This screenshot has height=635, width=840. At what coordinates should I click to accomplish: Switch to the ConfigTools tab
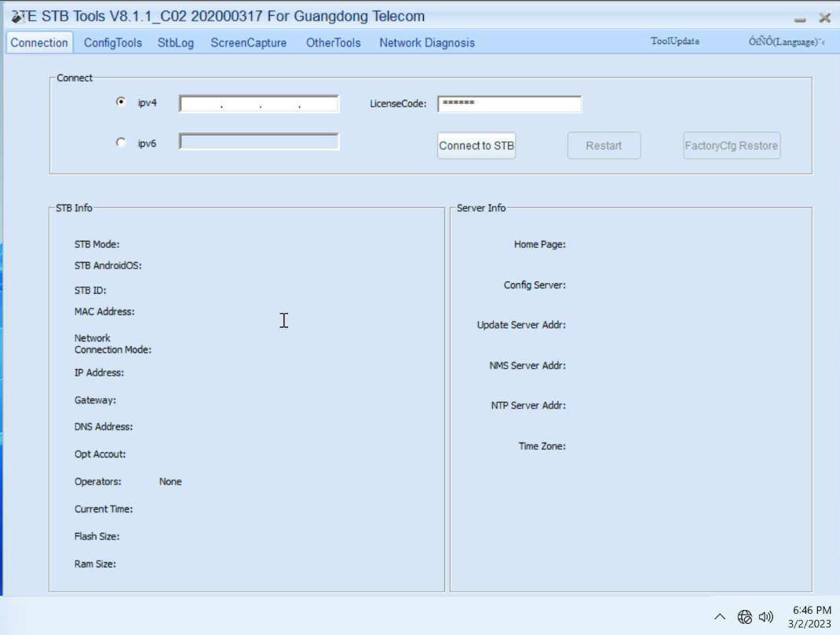click(x=112, y=43)
